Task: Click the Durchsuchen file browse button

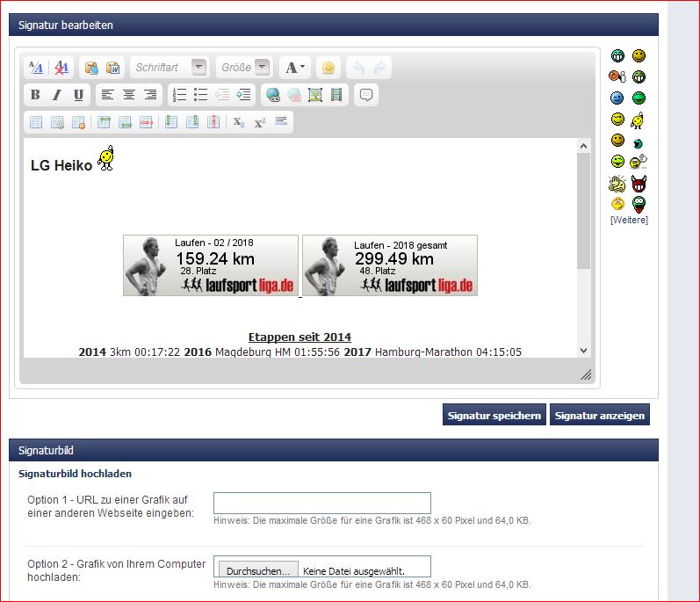Action: (x=257, y=571)
